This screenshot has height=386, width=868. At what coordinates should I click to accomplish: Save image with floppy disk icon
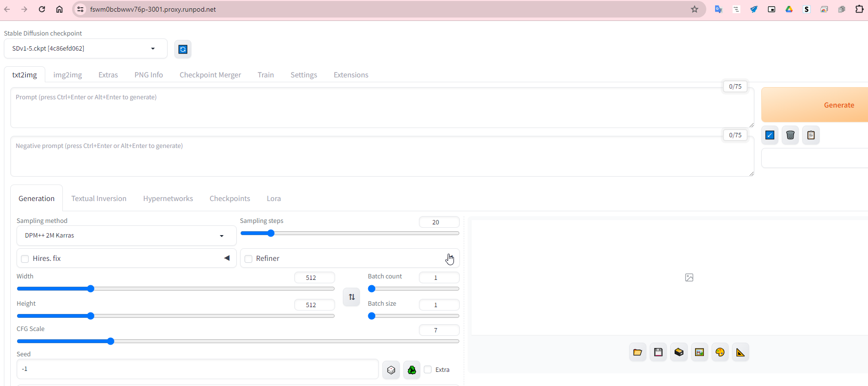click(x=658, y=352)
